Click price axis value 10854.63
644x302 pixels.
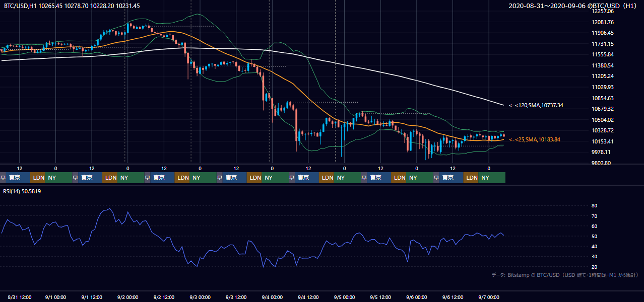[x=603, y=98]
